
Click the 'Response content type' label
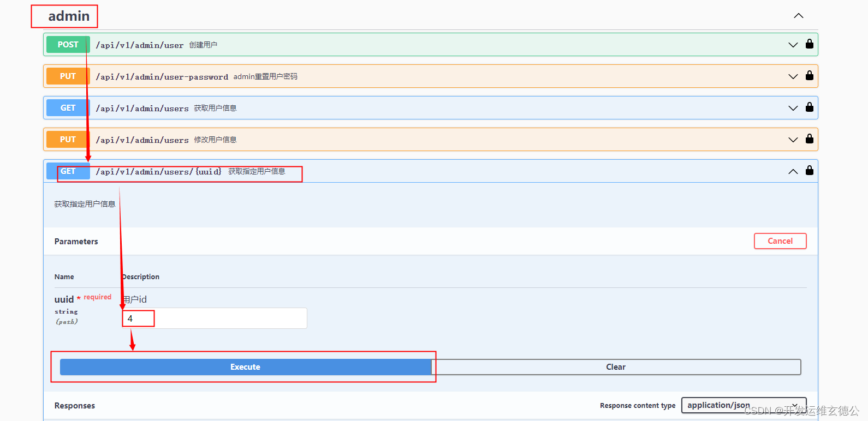(x=638, y=406)
